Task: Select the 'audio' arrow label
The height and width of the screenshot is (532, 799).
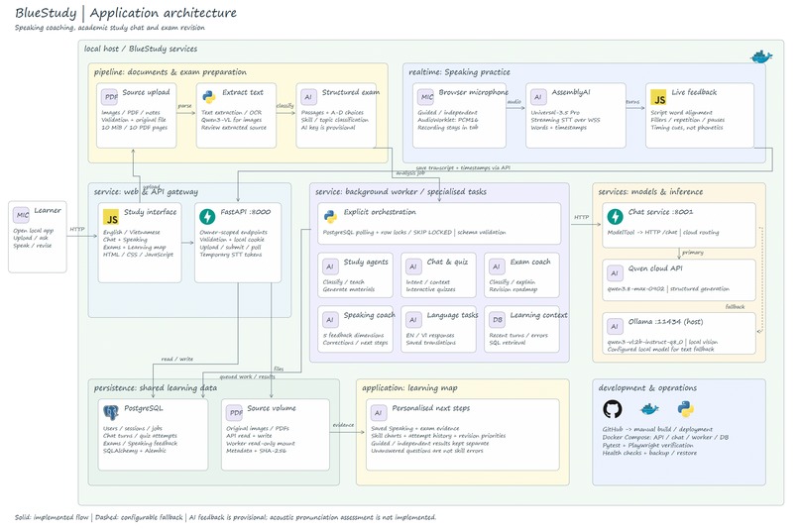Action: 514,102
